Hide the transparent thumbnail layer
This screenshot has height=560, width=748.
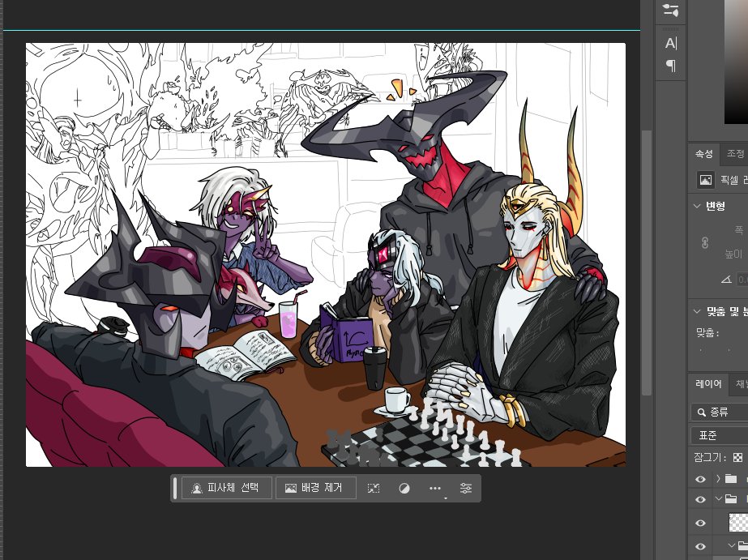700,524
